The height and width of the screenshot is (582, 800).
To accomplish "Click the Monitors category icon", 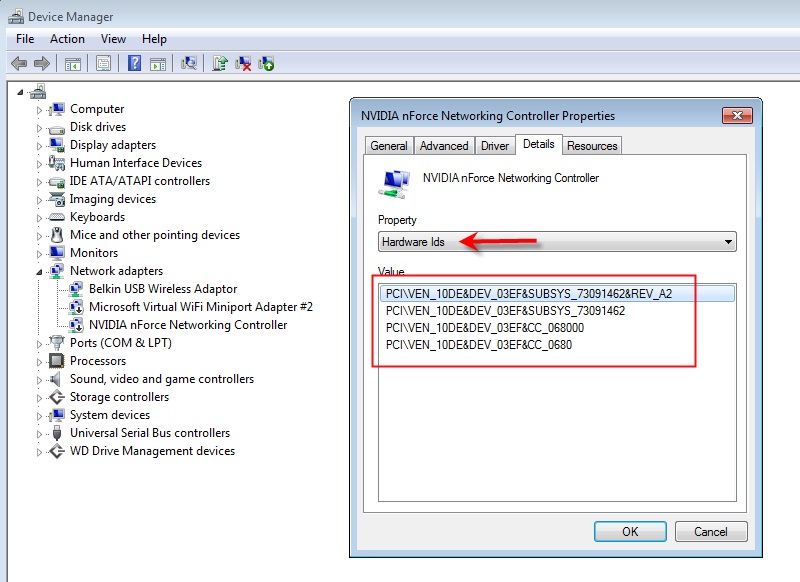I will click(x=57, y=252).
